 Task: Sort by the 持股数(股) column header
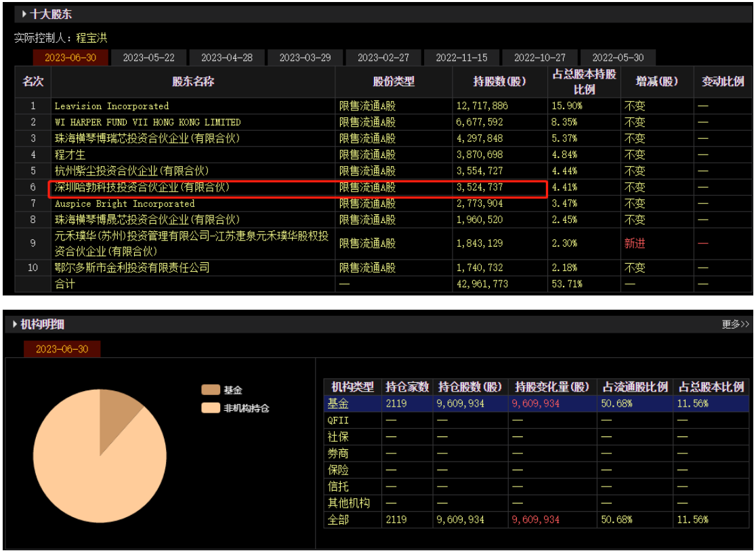pyautogui.click(x=499, y=82)
